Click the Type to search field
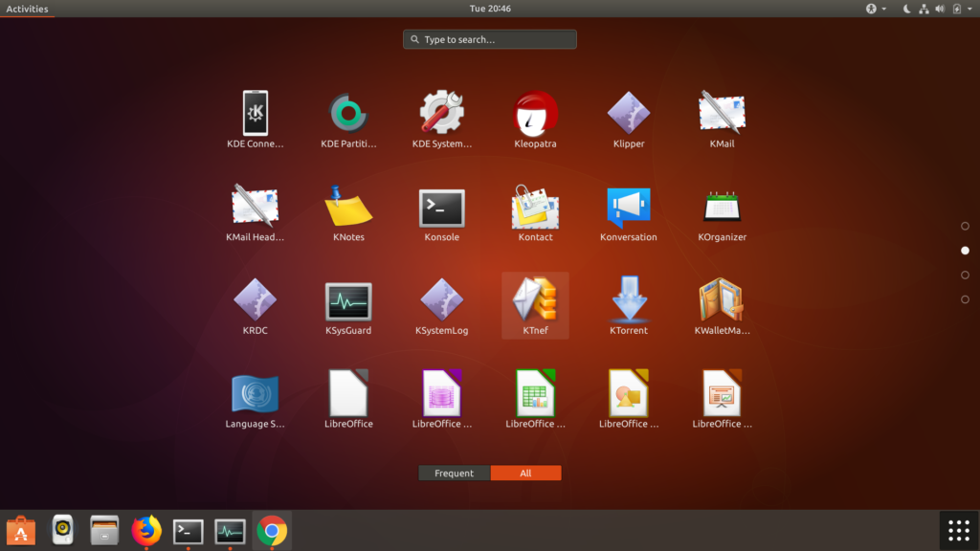The image size is (980, 551). [x=490, y=39]
